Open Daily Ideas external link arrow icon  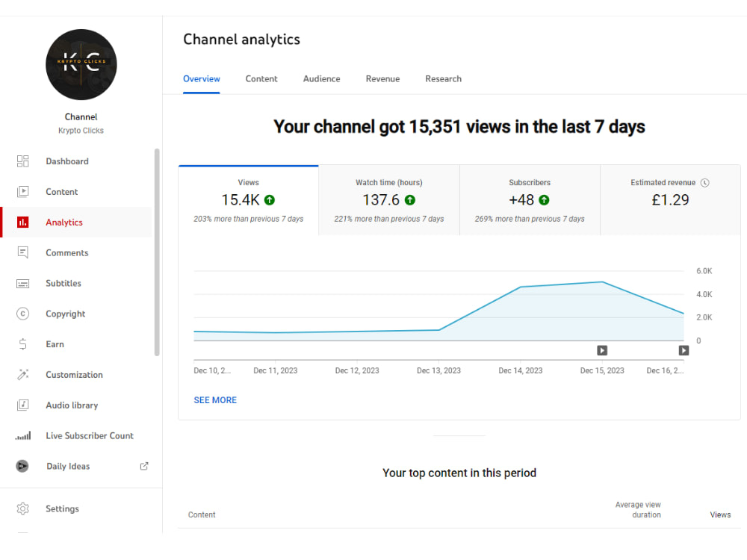tap(144, 466)
